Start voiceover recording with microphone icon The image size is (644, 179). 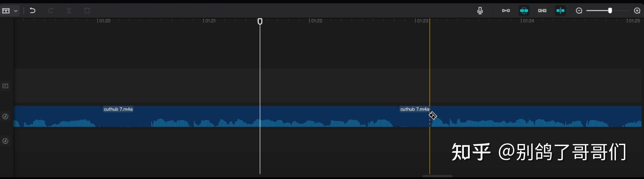(x=480, y=10)
